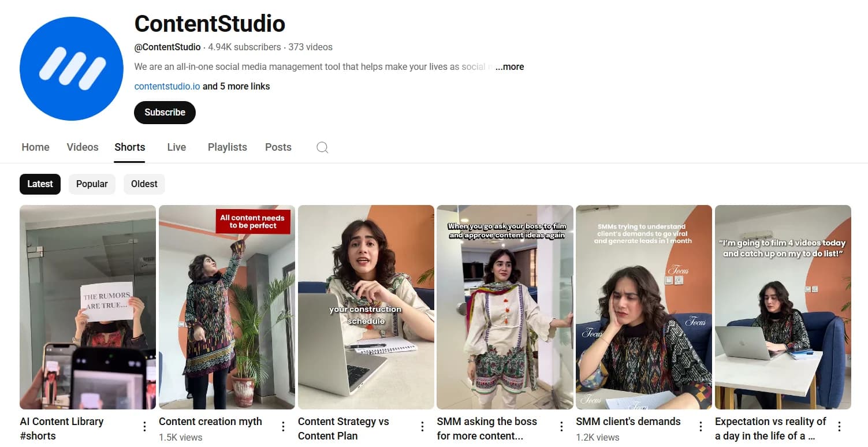
Task: Go to the Playlists tab
Action: click(227, 147)
